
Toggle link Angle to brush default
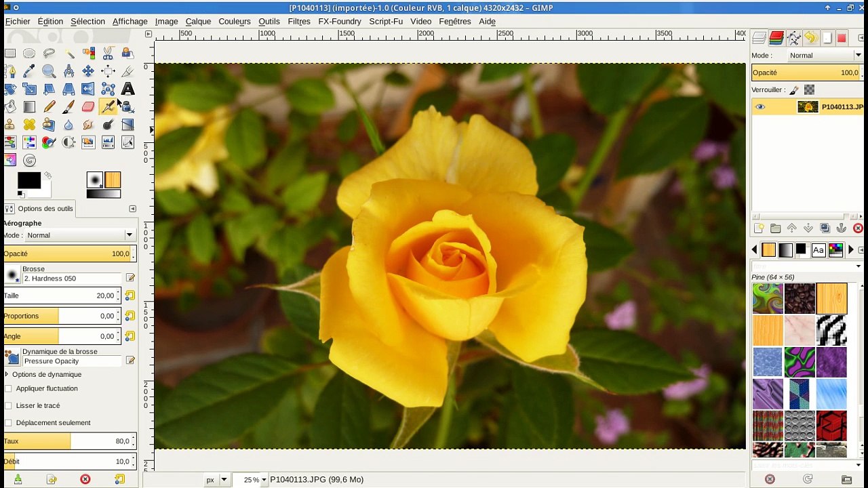(x=130, y=336)
